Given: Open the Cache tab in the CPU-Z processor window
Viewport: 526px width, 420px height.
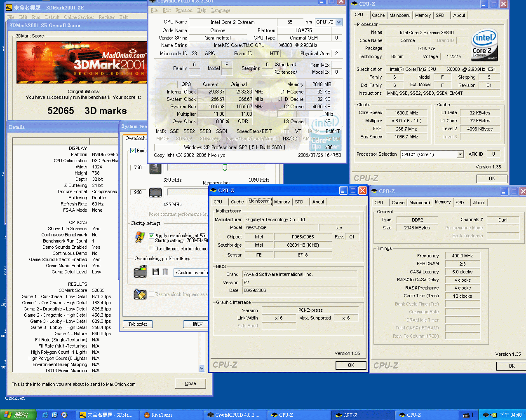Looking at the screenshot, I should tap(378, 15).
